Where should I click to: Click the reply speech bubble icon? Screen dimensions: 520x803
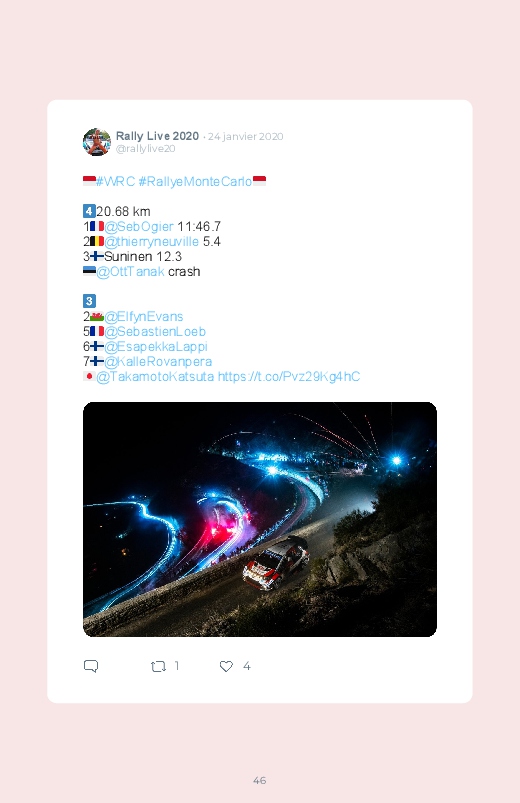(x=91, y=666)
